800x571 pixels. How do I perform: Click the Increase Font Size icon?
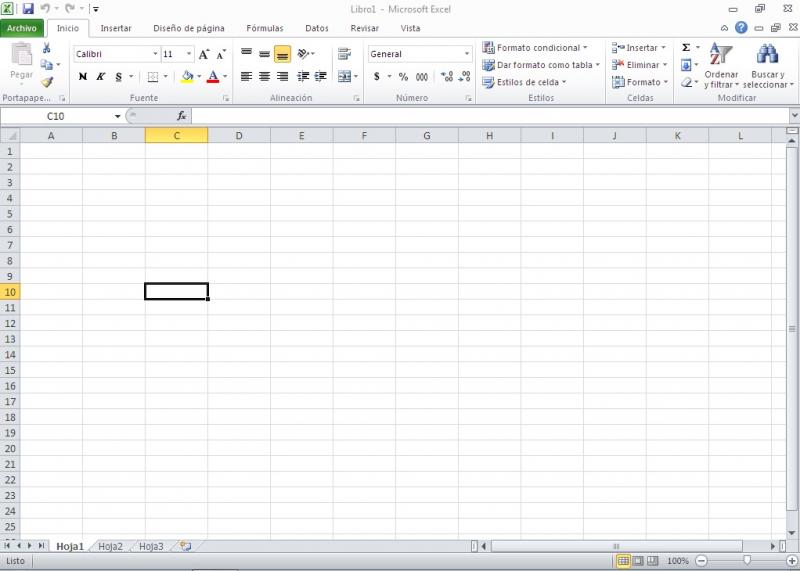pyautogui.click(x=204, y=54)
